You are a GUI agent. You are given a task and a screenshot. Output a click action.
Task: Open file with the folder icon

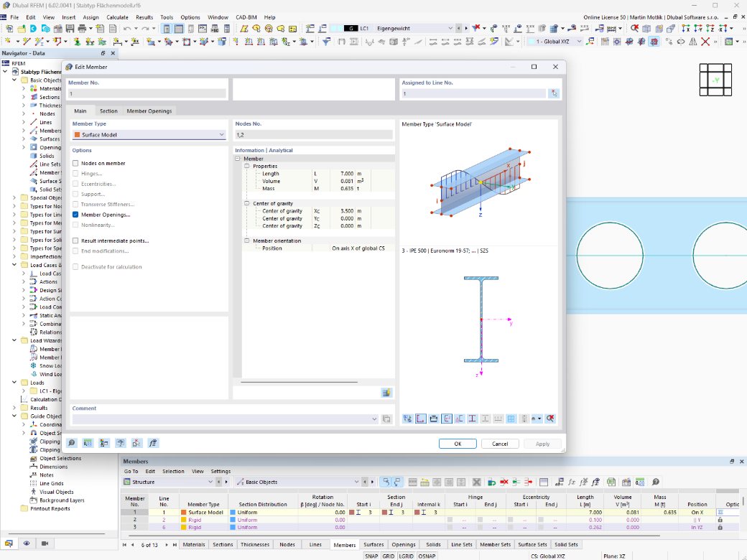pyautogui.click(x=22, y=29)
